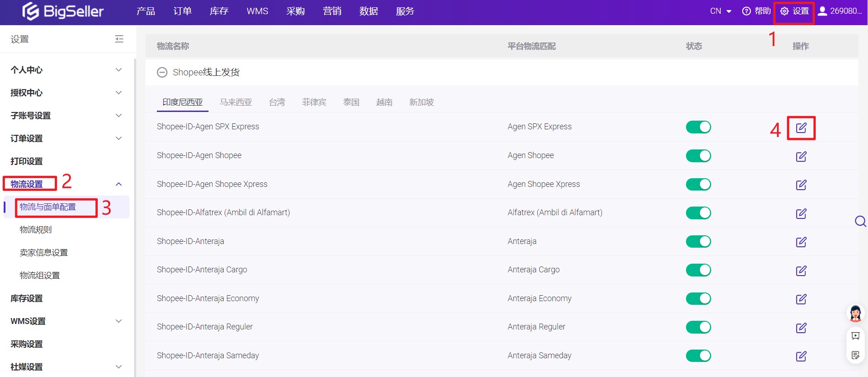Open the customer service avatar chat

(x=856, y=313)
